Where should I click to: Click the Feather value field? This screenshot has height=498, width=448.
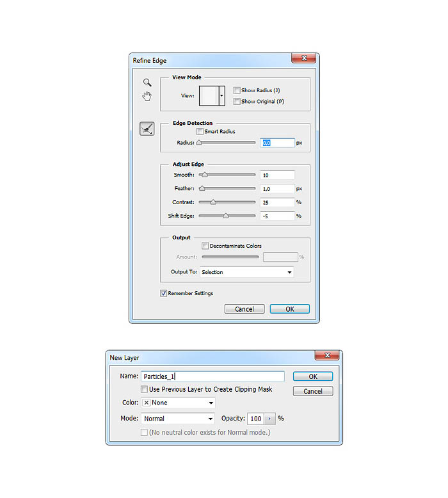[277, 189]
